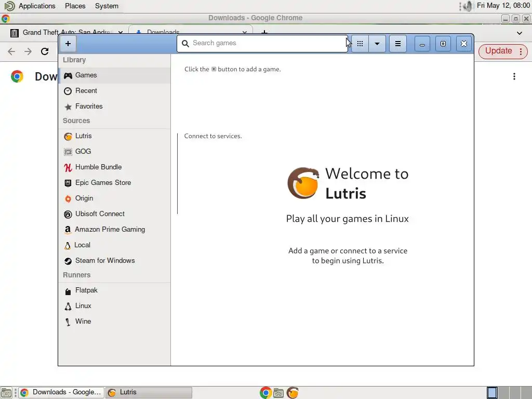The width and height of the screenshot is (532, 399).
Task: Open Steam for Windows source
Action: [115, 261]
